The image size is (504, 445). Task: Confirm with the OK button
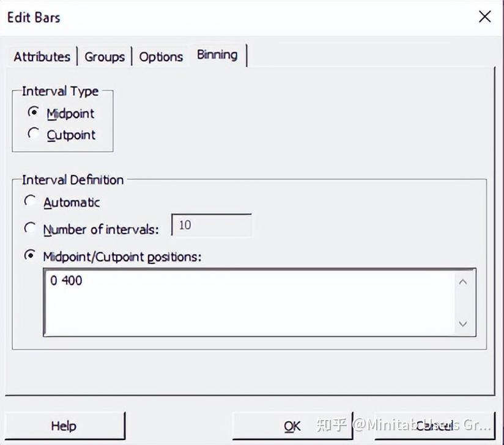292,426
